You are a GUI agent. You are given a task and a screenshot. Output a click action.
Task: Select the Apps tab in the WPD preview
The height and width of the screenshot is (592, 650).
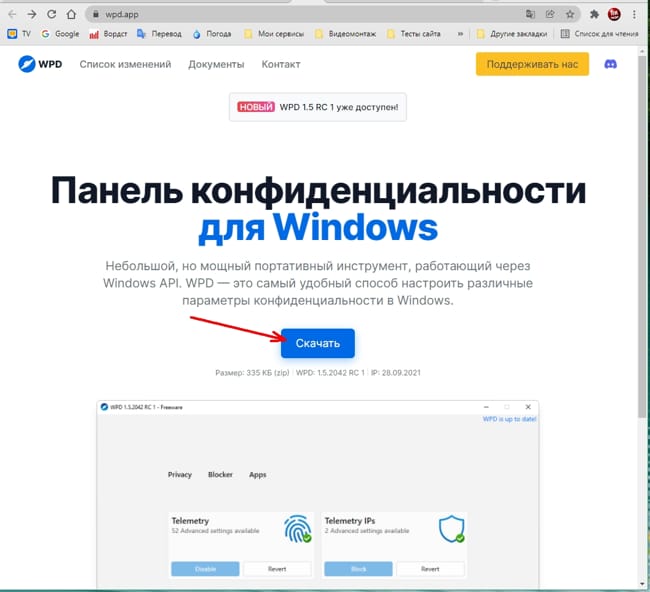point(257,475)
